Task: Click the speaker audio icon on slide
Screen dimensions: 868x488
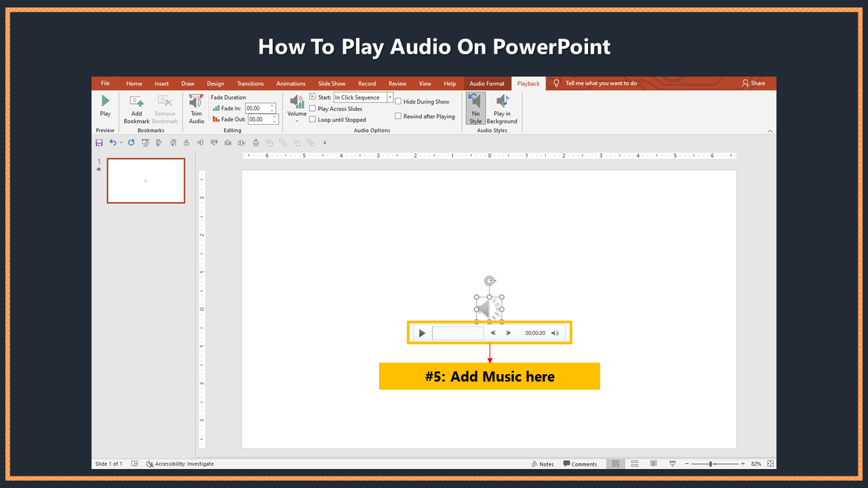Action: [x=489, y=310]
